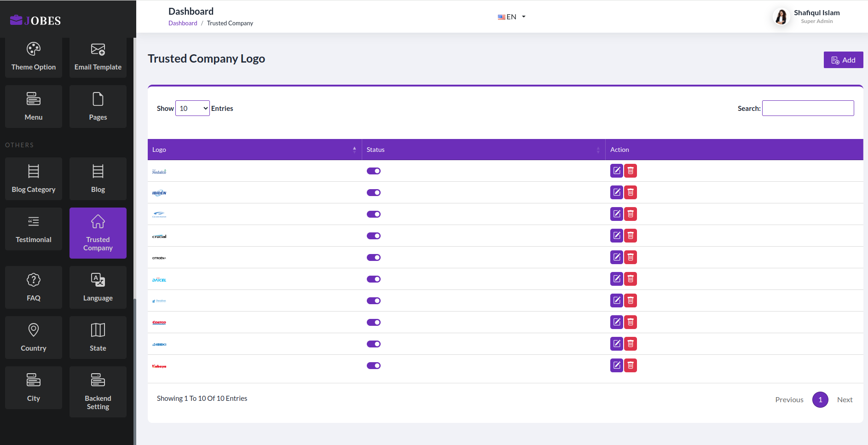Click the user avatar picture
This screenshot has height=445, width=868.
pos(781,17)
